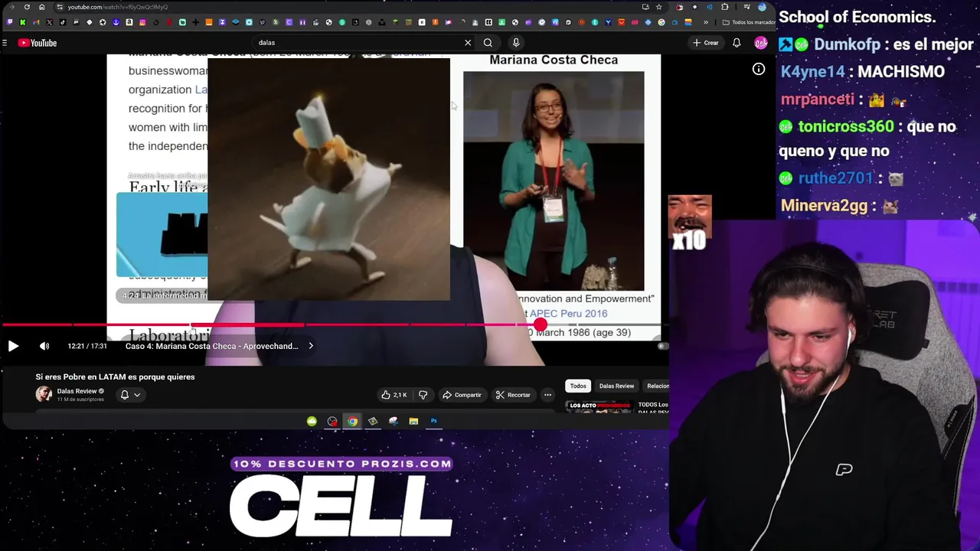Mute the video with the speaker icon
This screenshot has height=551, width=980.
click(x=44, y=346)
